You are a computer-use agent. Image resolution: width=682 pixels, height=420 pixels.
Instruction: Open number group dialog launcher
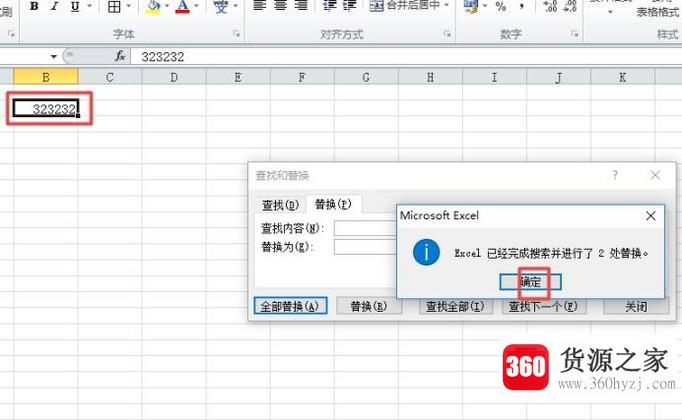click(574, 33)
